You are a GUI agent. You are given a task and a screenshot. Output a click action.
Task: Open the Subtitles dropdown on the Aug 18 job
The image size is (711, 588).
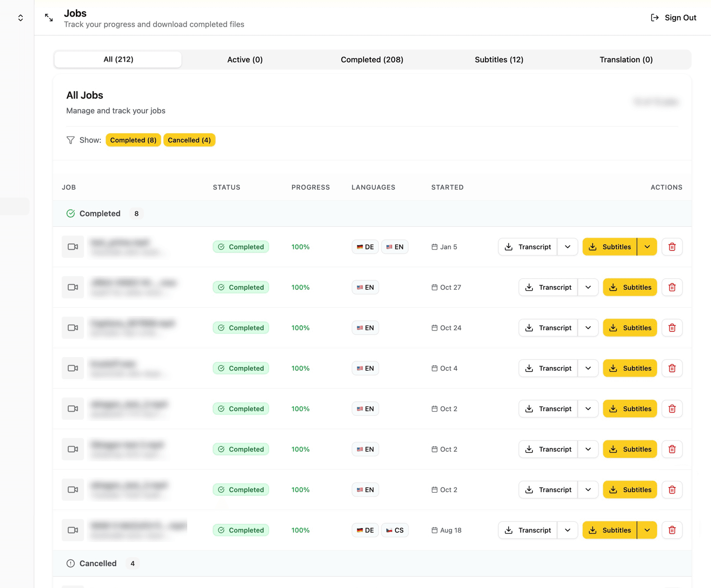pyautogui.click(x=647, y=530)
